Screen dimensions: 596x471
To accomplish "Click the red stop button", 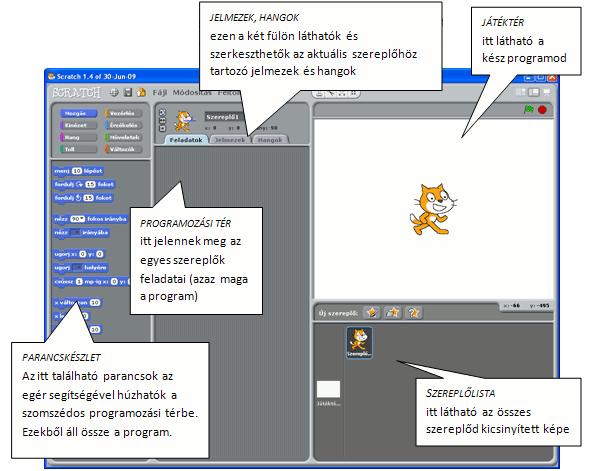I will click(542, 110).
